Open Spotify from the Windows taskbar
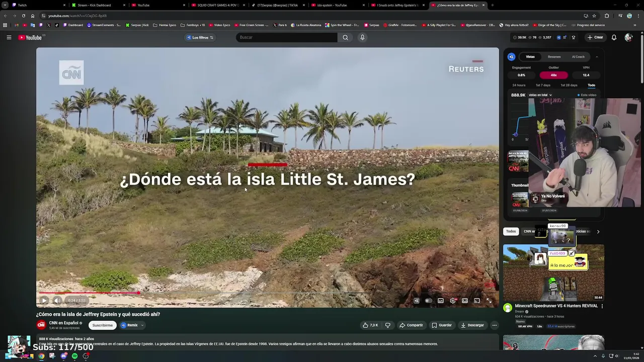Viewport: 644px width, 362px height. [74, 356]
